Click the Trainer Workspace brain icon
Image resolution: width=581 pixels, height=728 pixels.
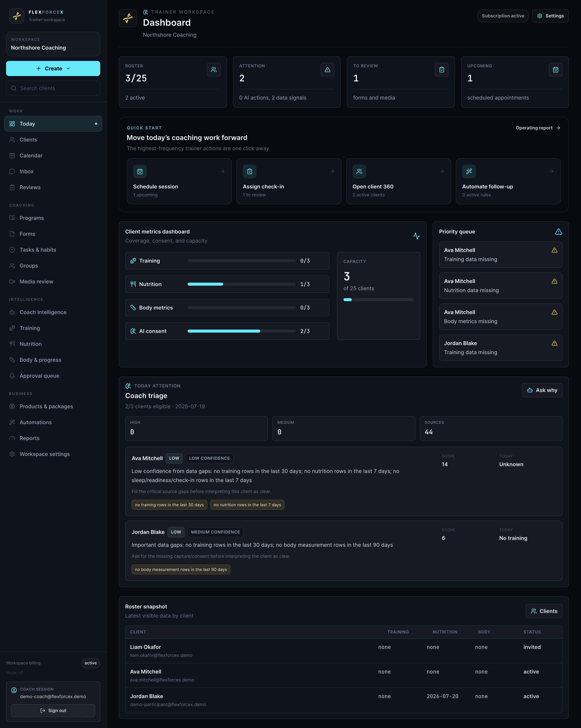tap(145, 12)
